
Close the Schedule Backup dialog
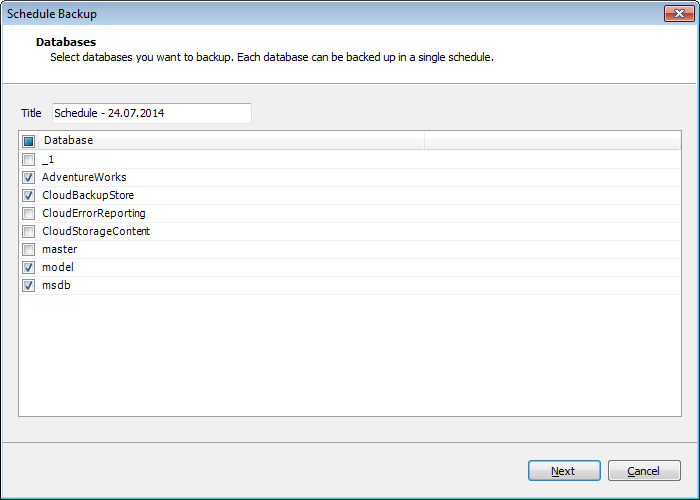point(679,13)
